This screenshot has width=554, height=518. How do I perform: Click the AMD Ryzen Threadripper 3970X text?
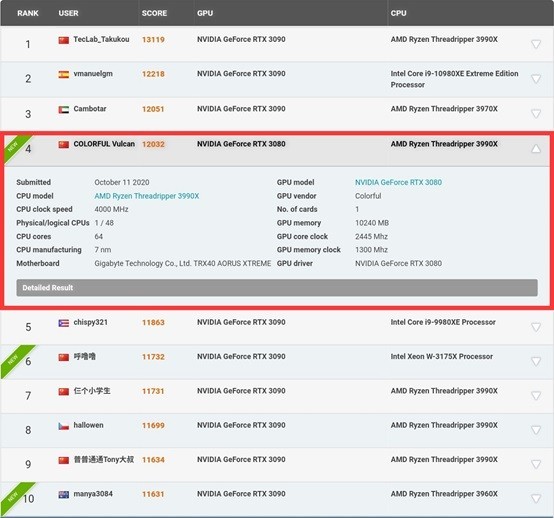(x=444, y=108)
